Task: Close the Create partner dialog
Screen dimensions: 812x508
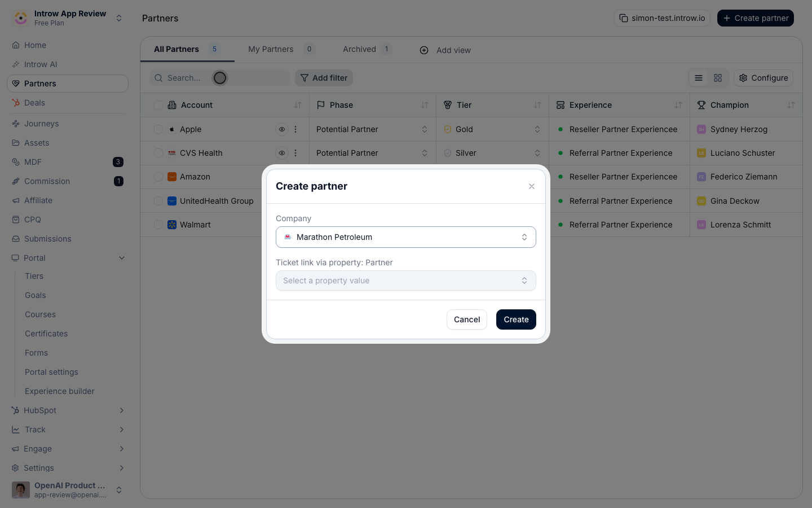Action: click(x=532, y=186)
